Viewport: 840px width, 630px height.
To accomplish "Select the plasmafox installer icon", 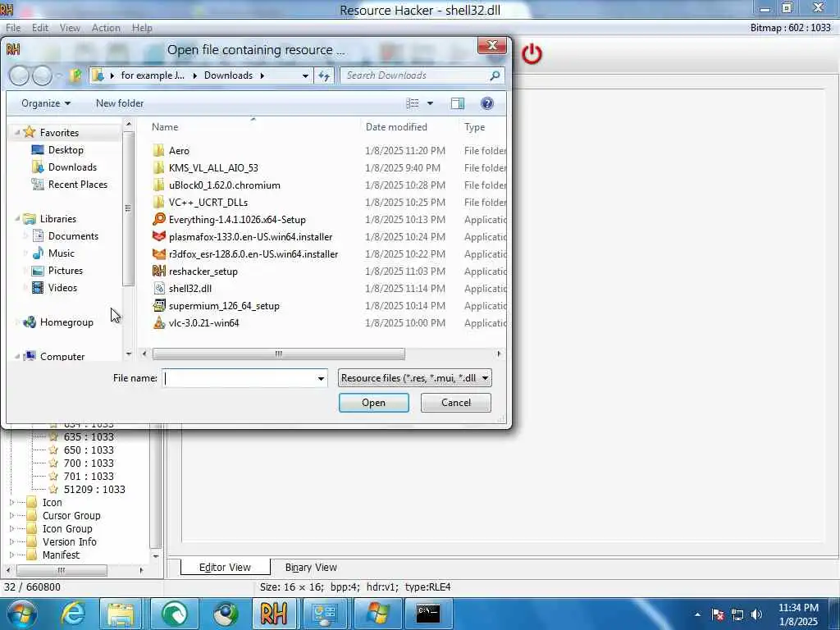I will click(158, 236).
